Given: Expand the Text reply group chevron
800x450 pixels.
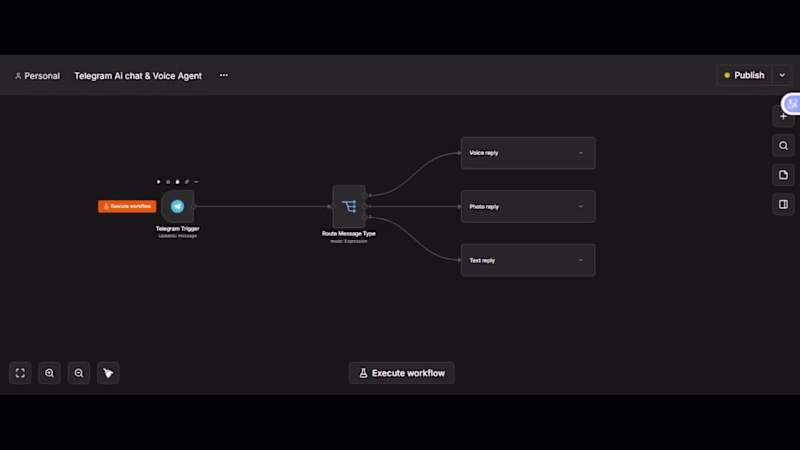Looking at the screenshot, I should 581,260.
